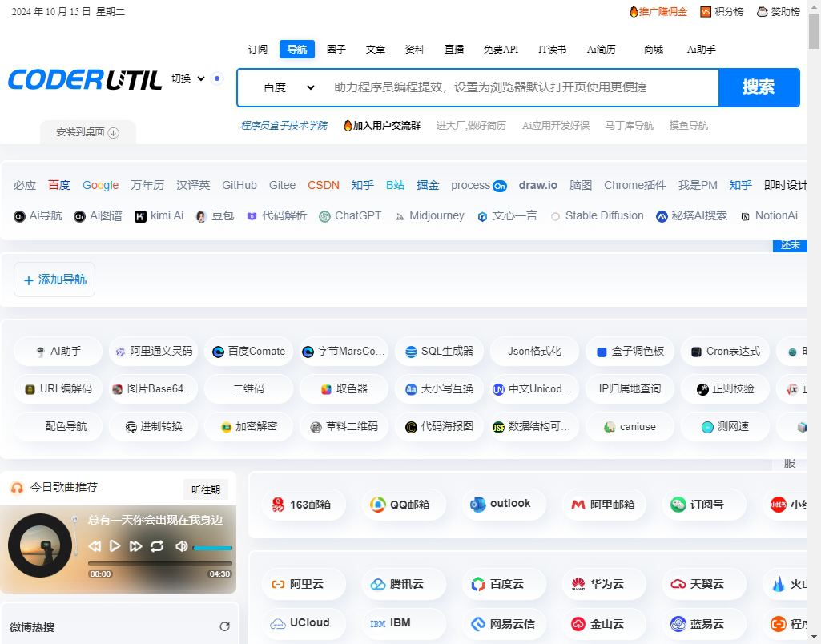This screenshot has height=644, width=821.
Task: Open the Ai导航 shortcut
Action: pyautogui.click(x=38, y=215)
